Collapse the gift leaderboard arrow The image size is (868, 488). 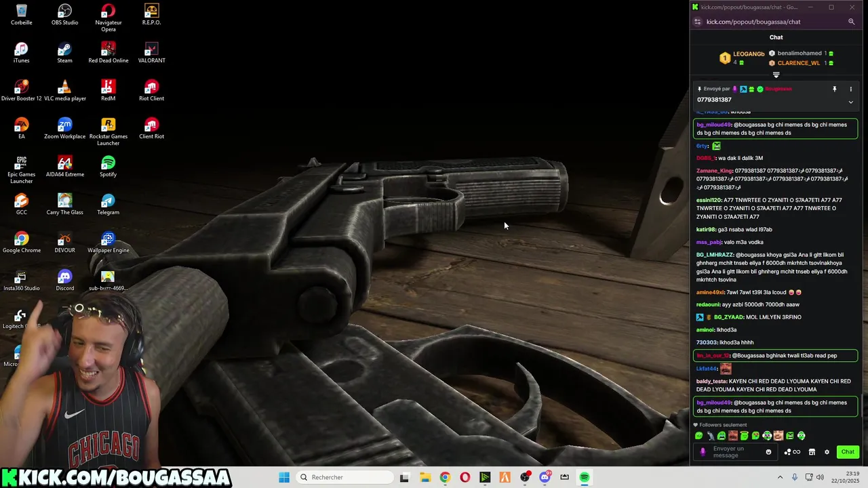click(x=776, y=75)
